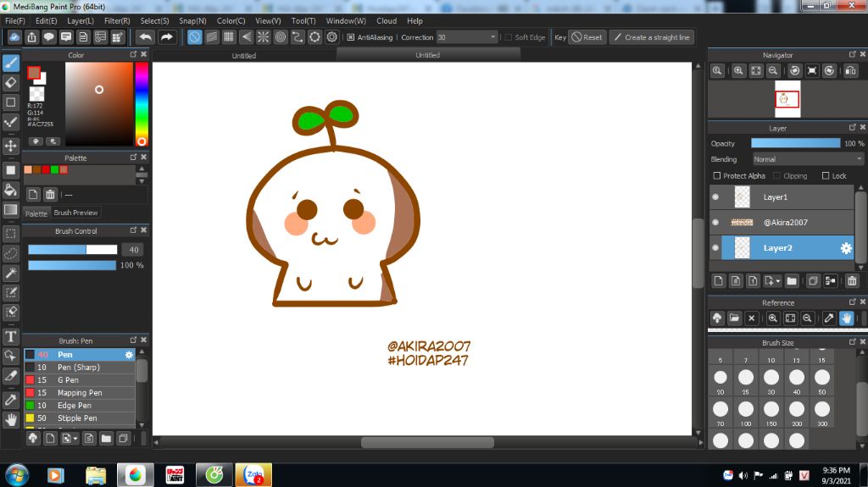
Task: Expand the add-brush dropdown arrow
Action: tap(75, 439)
